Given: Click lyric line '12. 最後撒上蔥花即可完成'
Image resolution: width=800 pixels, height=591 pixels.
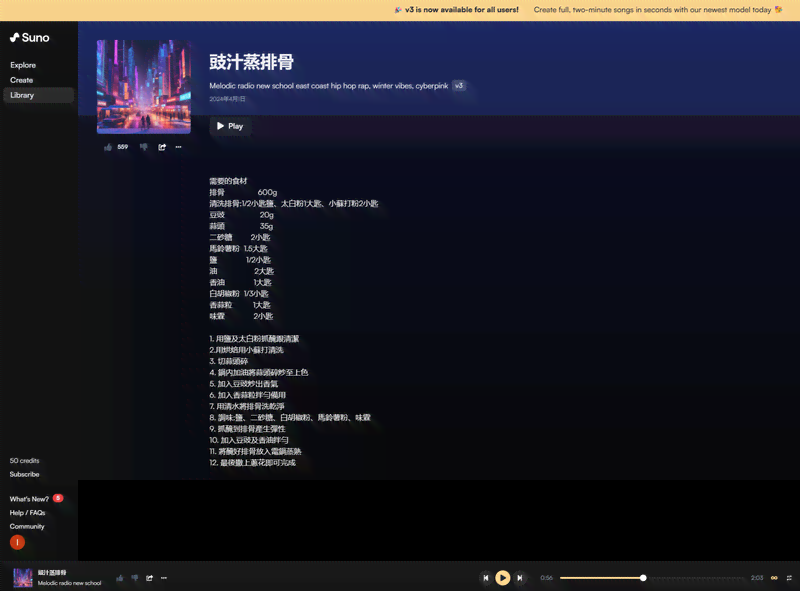Looking at the screenshot, I should click(253, 463).
